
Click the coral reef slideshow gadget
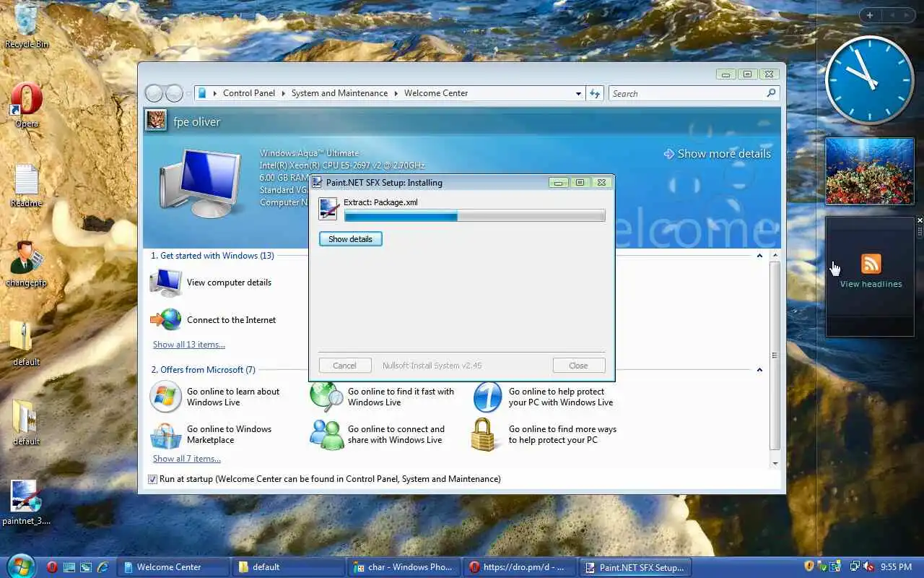coord(869,172)
